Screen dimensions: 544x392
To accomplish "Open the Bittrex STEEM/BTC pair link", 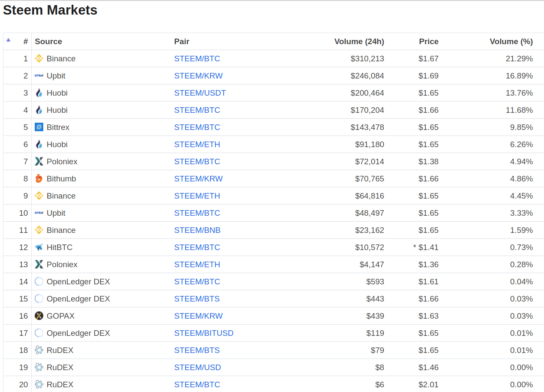I will click(x=197, y=127).
